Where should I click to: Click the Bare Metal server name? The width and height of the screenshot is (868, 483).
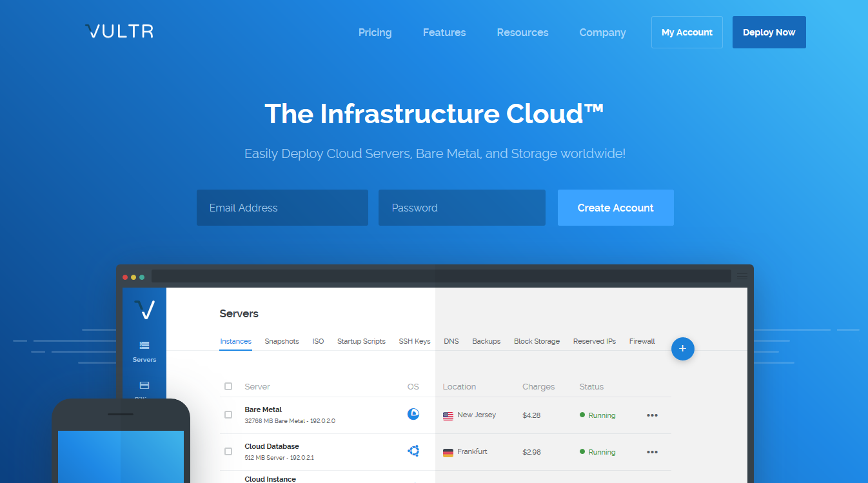pyautogui.click(x=263, y=409)
